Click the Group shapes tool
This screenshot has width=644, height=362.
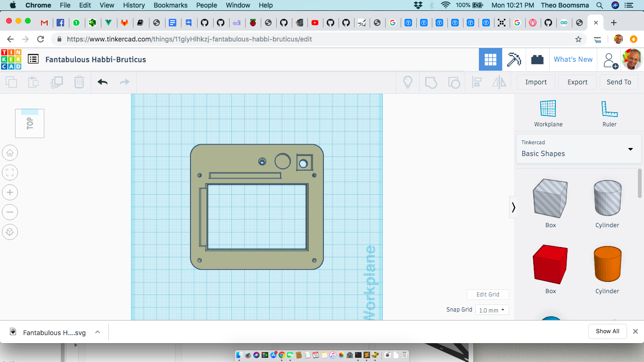431,82
